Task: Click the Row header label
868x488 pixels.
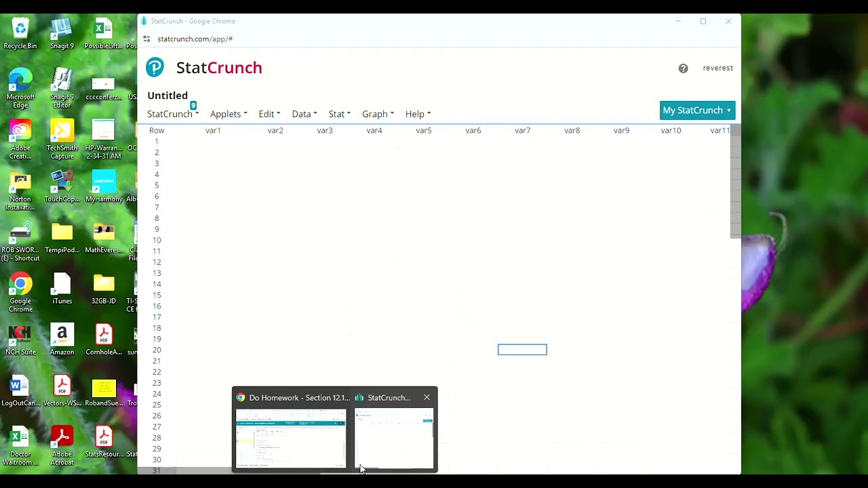Action: pos(157,130)
